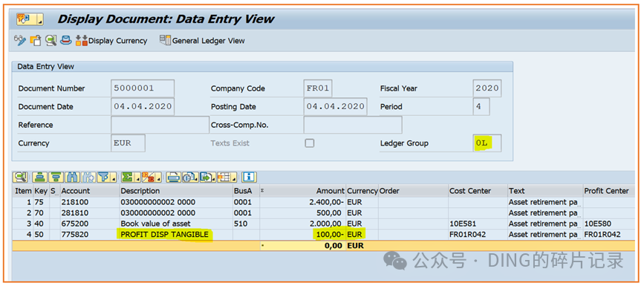Click the empty Reference field
The image size is (644, 286).
click(x=160, y=125)
